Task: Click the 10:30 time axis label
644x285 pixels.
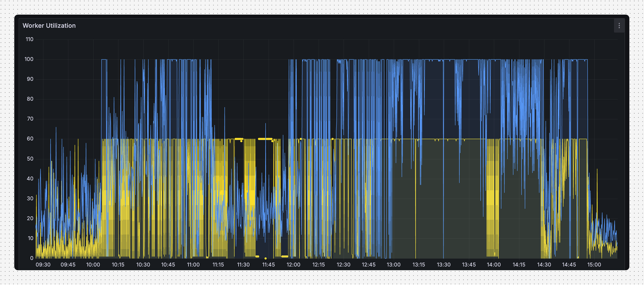Action: coord(143,265)
